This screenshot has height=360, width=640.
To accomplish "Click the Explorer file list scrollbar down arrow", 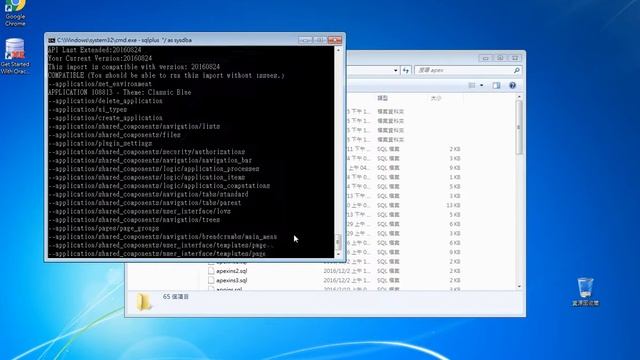I will click(x=519, y=287).
